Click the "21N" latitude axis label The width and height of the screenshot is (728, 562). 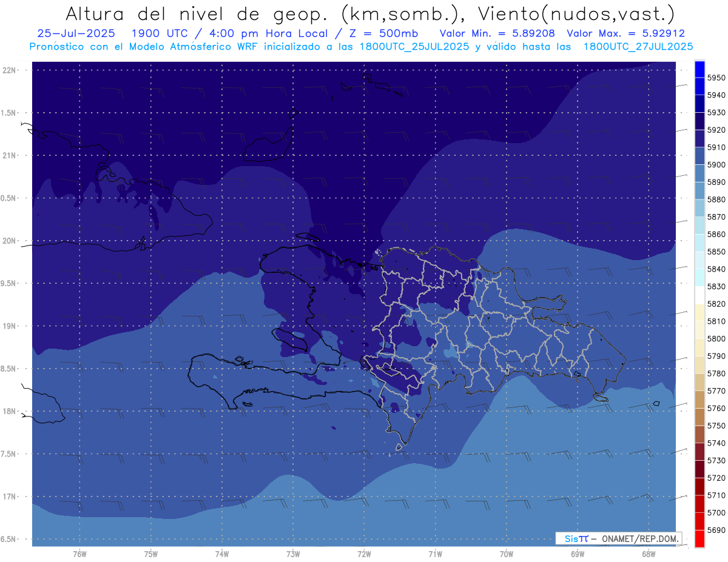[9, 155]
